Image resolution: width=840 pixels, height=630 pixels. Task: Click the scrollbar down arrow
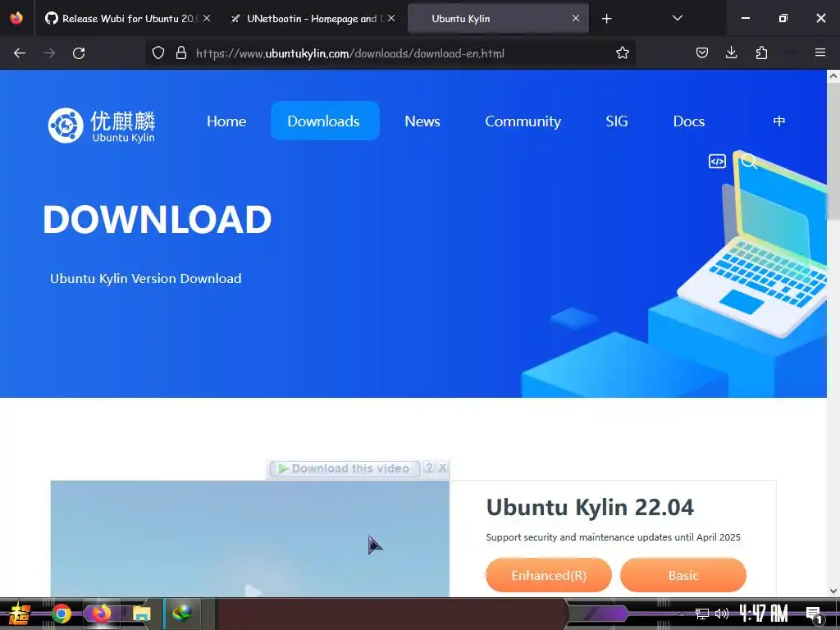point(833,591)
